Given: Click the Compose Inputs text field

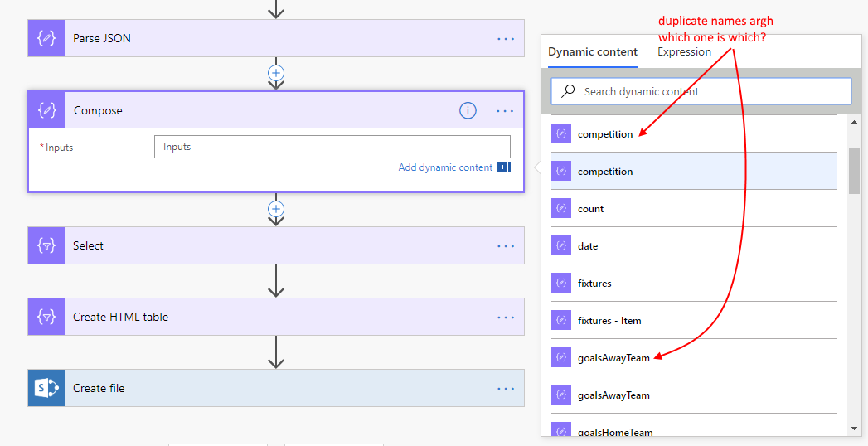Looking at the screenshot, I should tap(332, 147).
